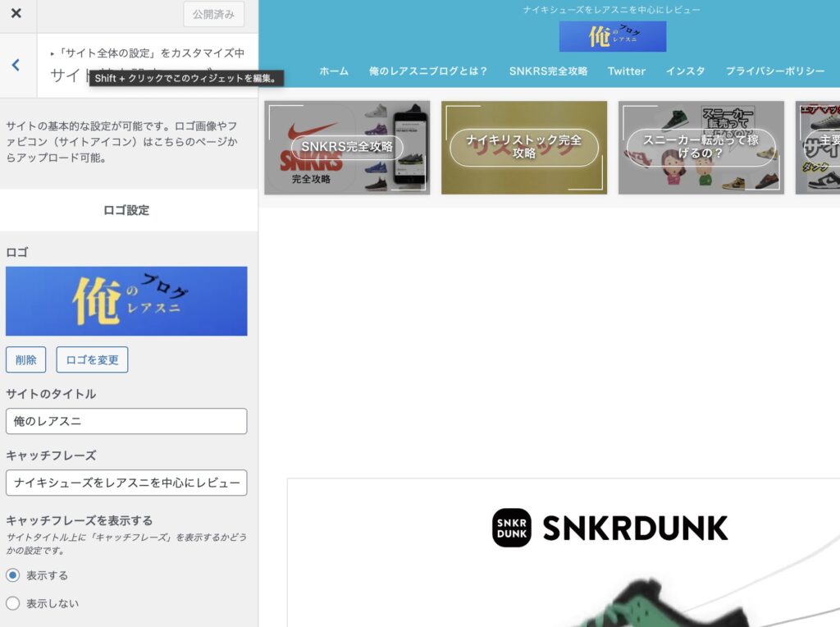Click the ロゴを変更 button
The image size is (840, 627).
coord(92,359)
